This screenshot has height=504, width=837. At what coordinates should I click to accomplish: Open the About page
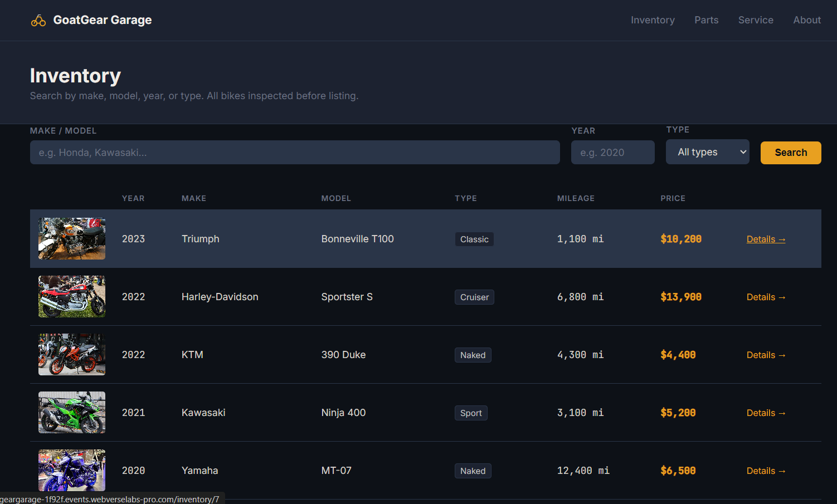[x=807, y=20]
